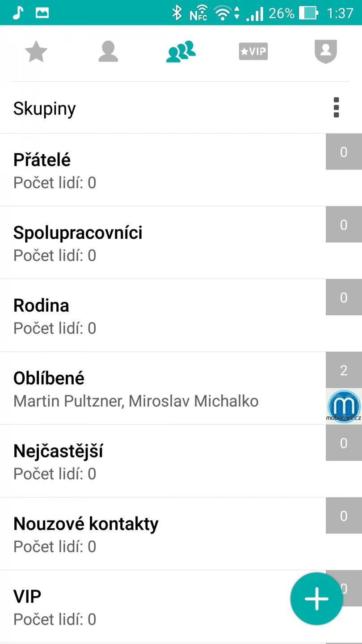Viewport: 362px width, 644px height.
Task: Tap the count badge showing 2
Action: (x=344, y=370)
